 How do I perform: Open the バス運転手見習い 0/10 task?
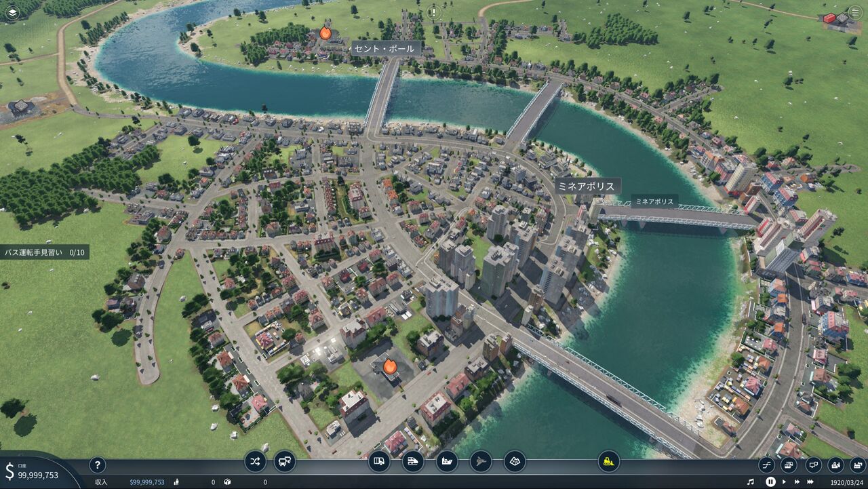click(44, 252)
